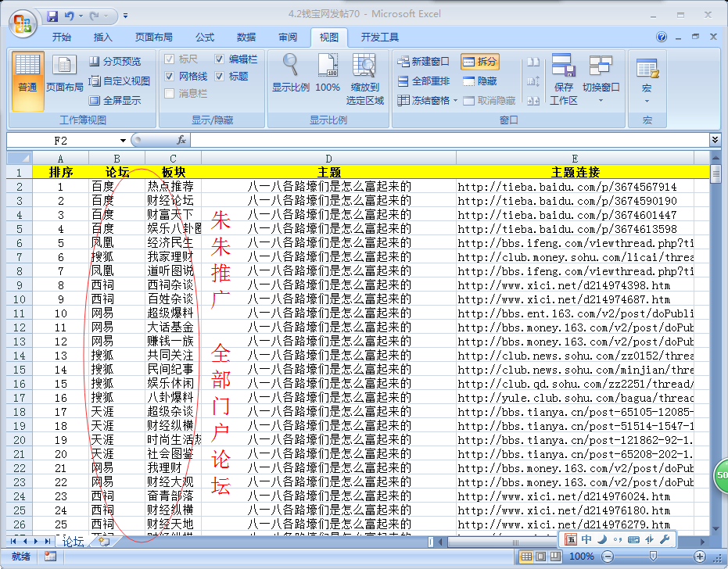Click the www.xici.net/d214976024.htm link cell
728x569 pixels.
[575, 496]
